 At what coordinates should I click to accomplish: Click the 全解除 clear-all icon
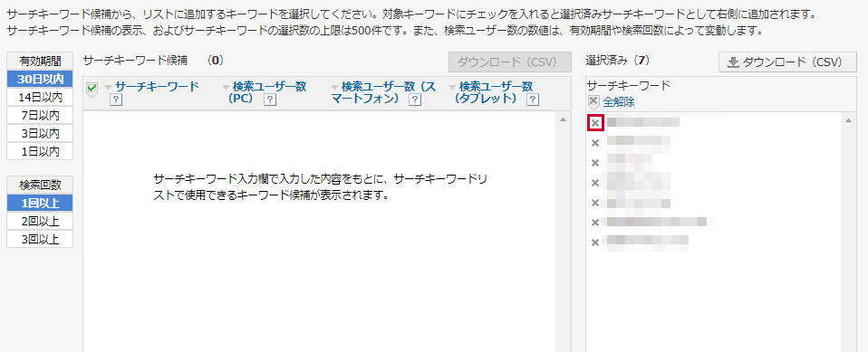coord(593,101)
